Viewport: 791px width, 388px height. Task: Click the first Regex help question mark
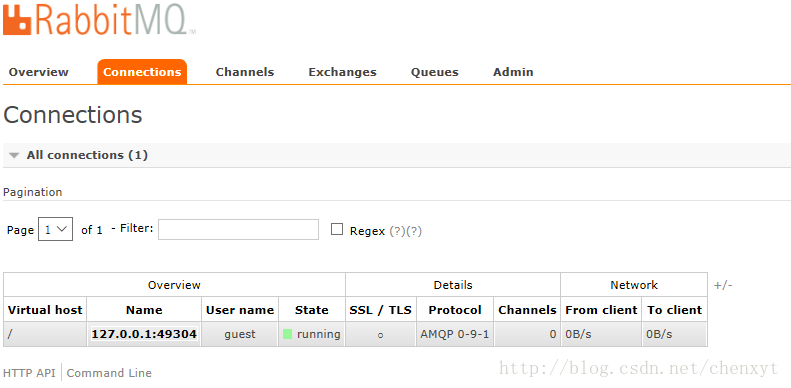[x=398, y=231]
